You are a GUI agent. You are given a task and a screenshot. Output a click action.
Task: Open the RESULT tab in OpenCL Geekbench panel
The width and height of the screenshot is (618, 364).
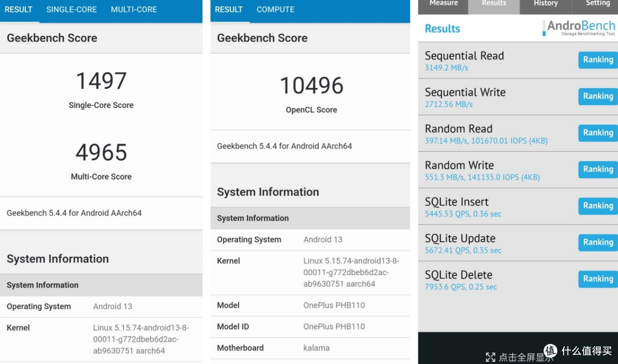[228, 10]
